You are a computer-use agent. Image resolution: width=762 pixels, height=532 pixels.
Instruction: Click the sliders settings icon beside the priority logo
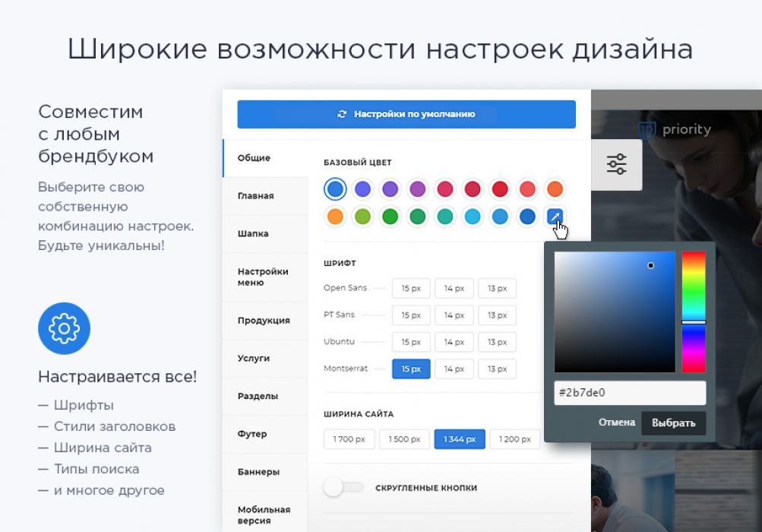(x=617, y=164)
